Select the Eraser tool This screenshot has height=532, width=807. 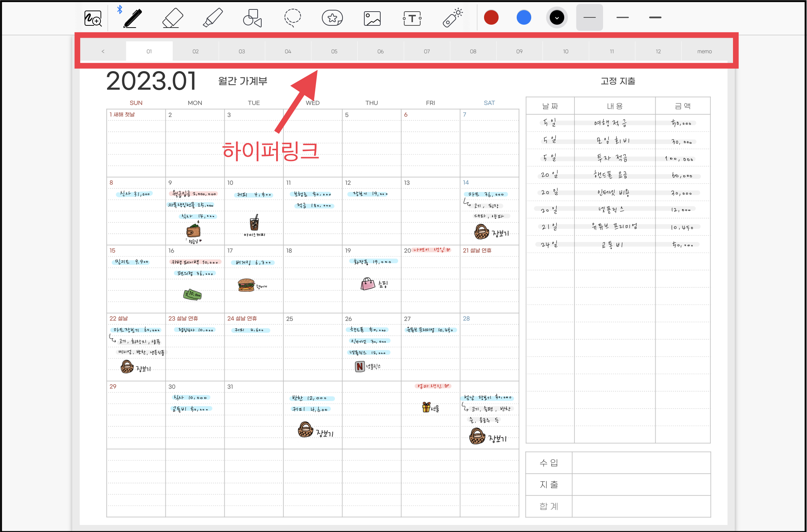tap(173, 18)
